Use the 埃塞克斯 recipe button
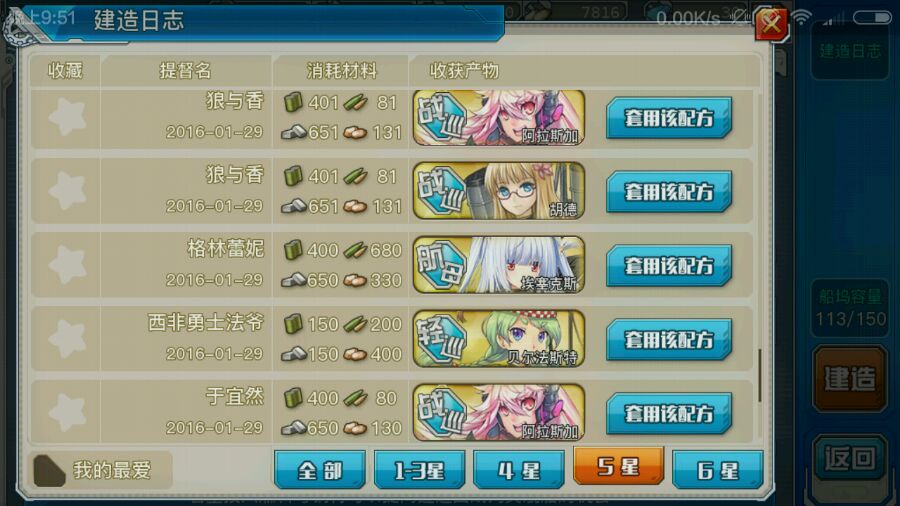The height and width of the screenshot is (506, 900). pos(669,266)
